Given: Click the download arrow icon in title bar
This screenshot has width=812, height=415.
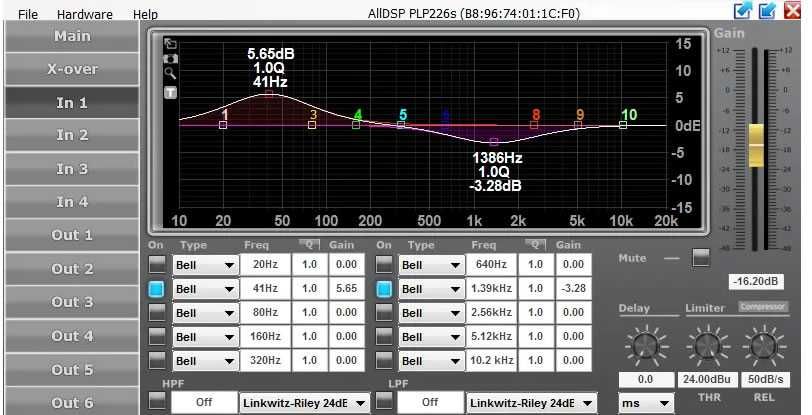Looking at the screenshot, I should point(767,10).
